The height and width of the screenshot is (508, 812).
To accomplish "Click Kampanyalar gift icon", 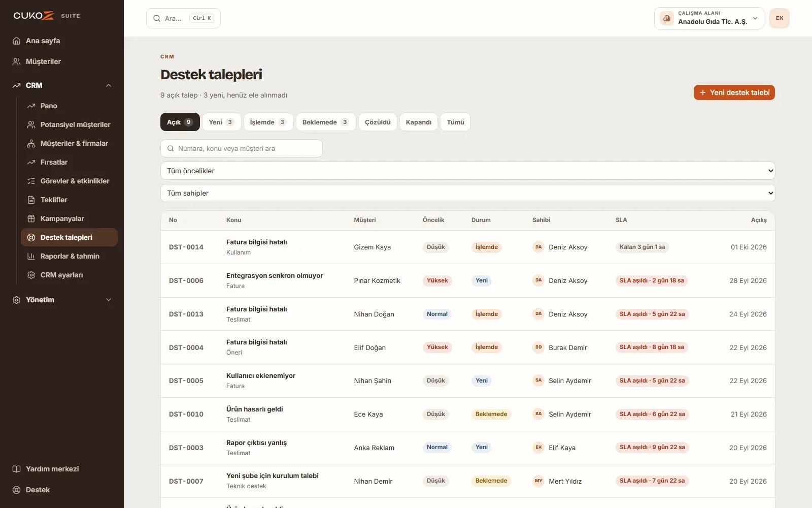I will (x=31, y=218).
